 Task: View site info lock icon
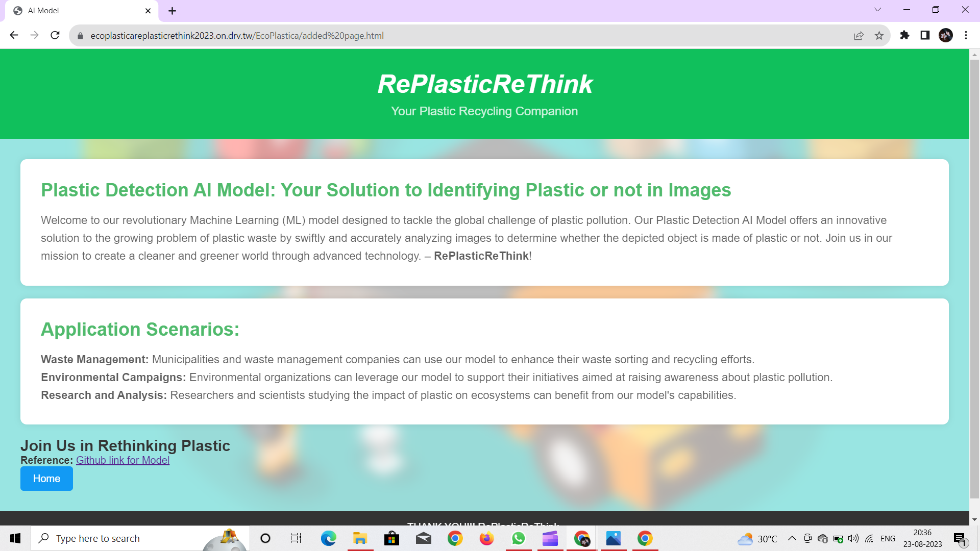[80, 36]
